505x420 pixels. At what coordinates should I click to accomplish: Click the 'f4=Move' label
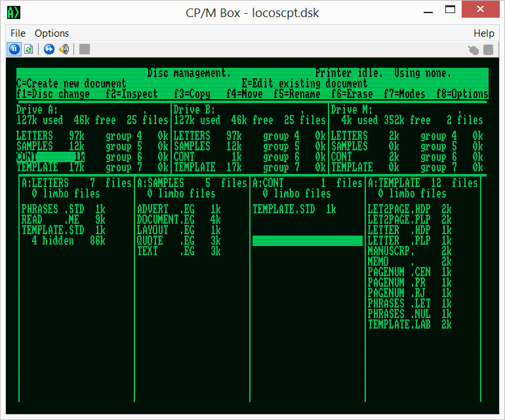point(245,94)
